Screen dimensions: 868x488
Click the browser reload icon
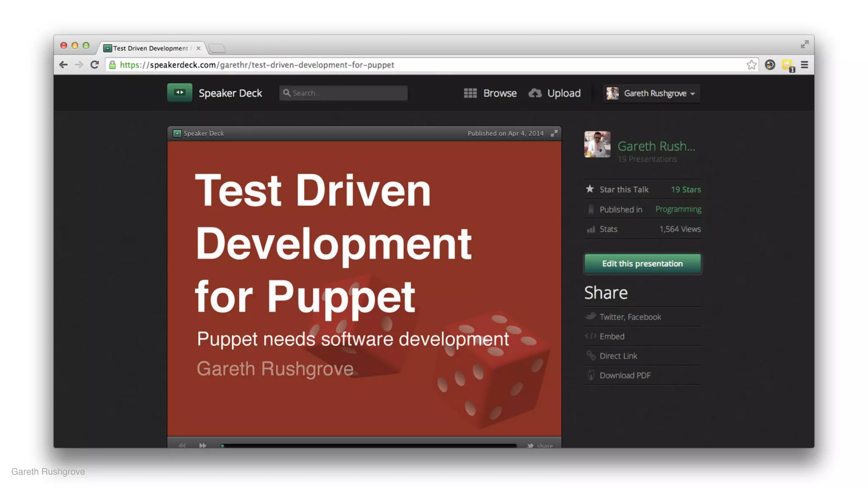pyautogui.click(x=95, y=65)
